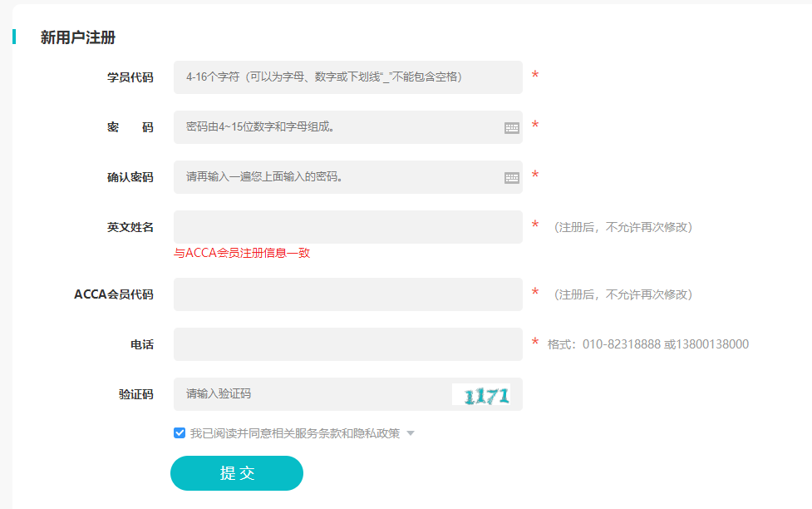The image size is (812, 509).
Task: Click the 验证码 label
Action: (x=136, y=394)
